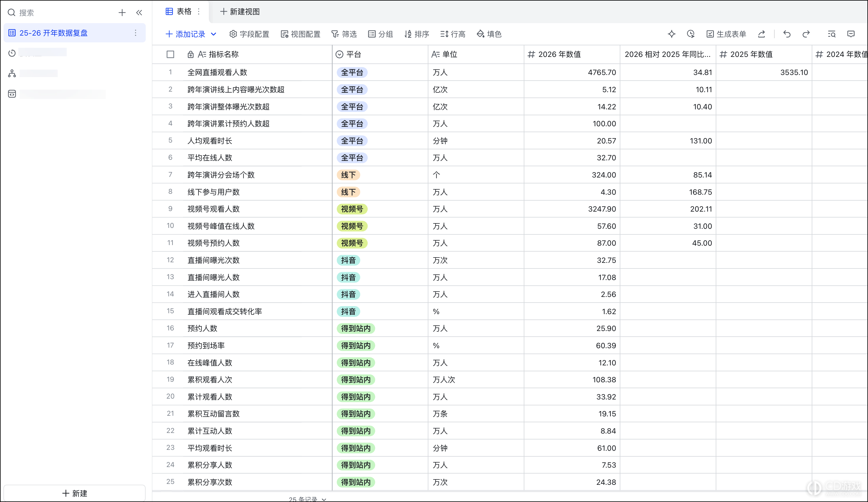Click the sidebar code-window icon
The height and width of the screenshot is (502, 868).
click(x=12, y=94)
